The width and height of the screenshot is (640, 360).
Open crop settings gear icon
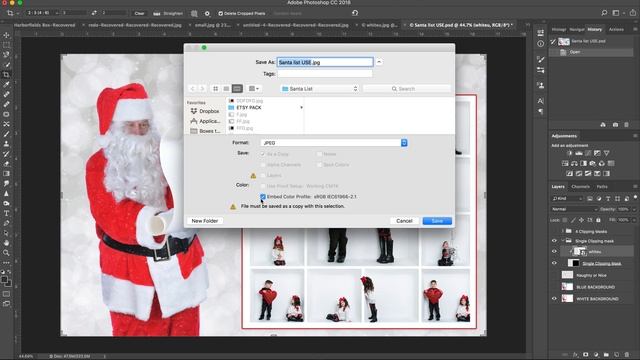pyautogui.click(x=207, y=13)
